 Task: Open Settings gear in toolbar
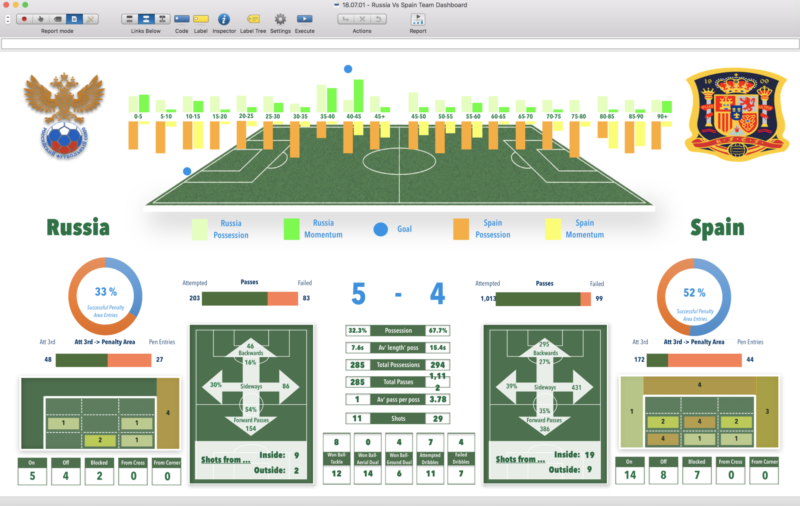pyautogui.click(x=280, y=19)
